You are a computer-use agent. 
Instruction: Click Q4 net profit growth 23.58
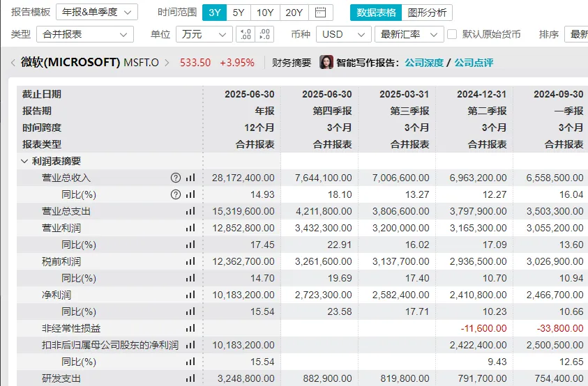point(340,311)
